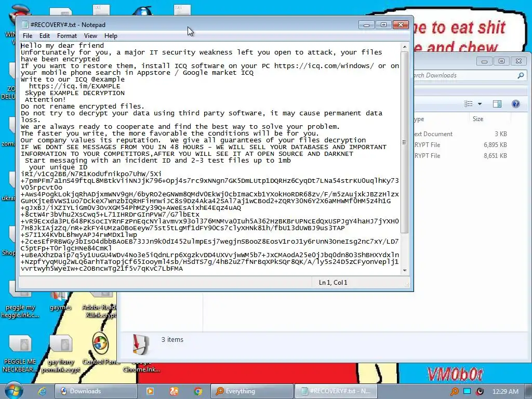532x399 pixels.
Task: Click the Notepad vertical scrollbar thumb
Action: [404, 142]
